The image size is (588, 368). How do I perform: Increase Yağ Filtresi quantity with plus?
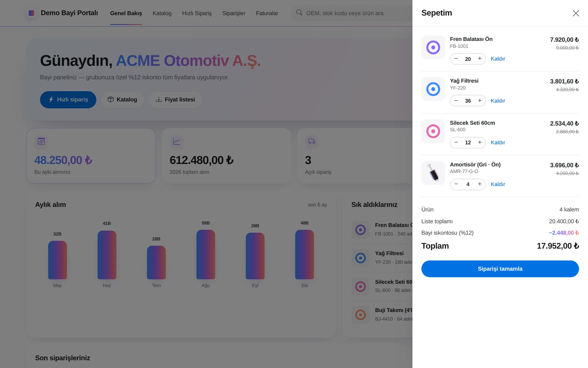(480, 101)
